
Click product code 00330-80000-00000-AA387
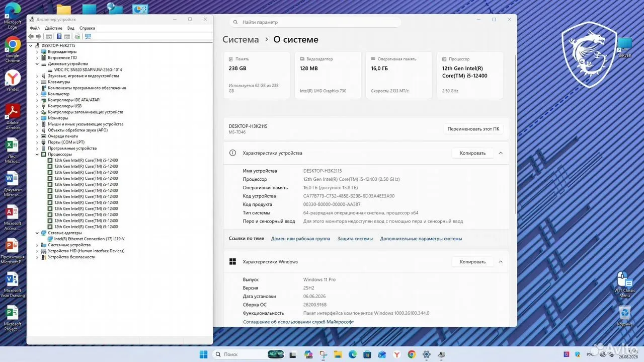[332, 204]
